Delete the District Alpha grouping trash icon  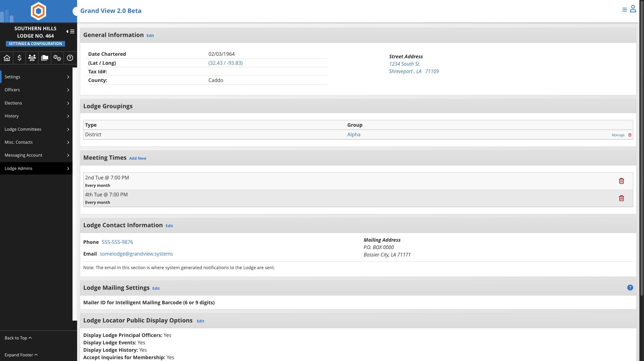click(x=630, y=135)
